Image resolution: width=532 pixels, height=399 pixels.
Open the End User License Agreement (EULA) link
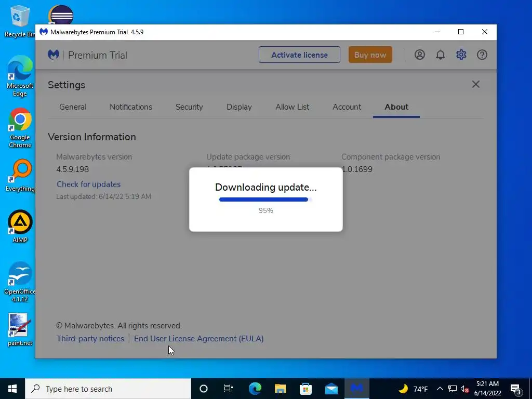tap(199, 339)
